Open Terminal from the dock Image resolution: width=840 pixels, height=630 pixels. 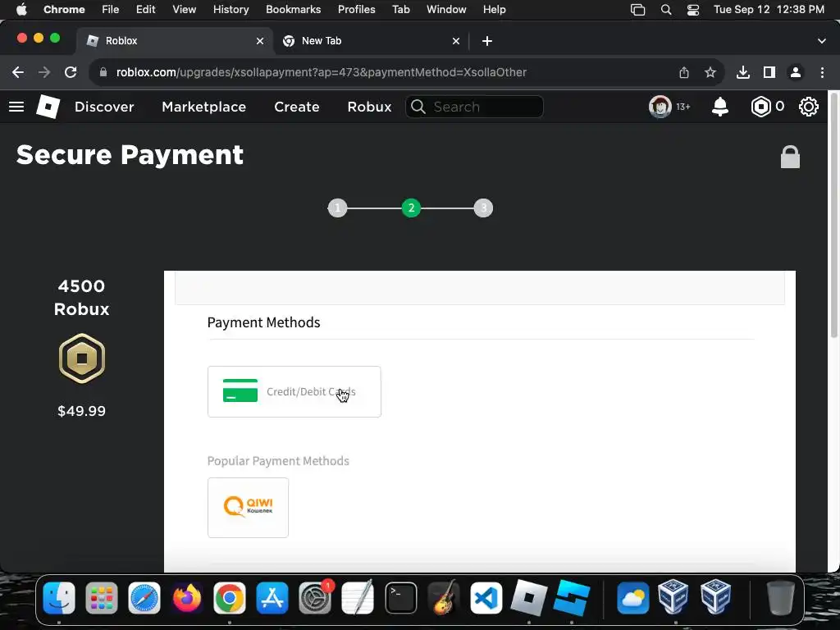point(400,598)
